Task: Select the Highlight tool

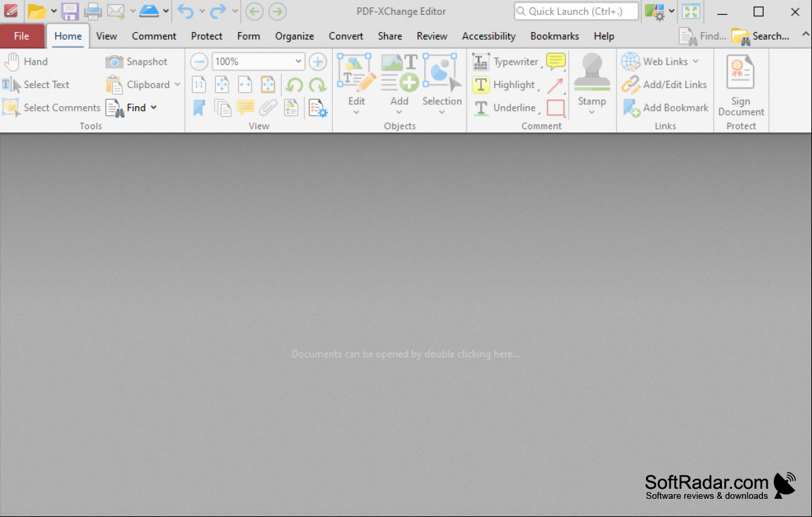Action: pos(504,85)
